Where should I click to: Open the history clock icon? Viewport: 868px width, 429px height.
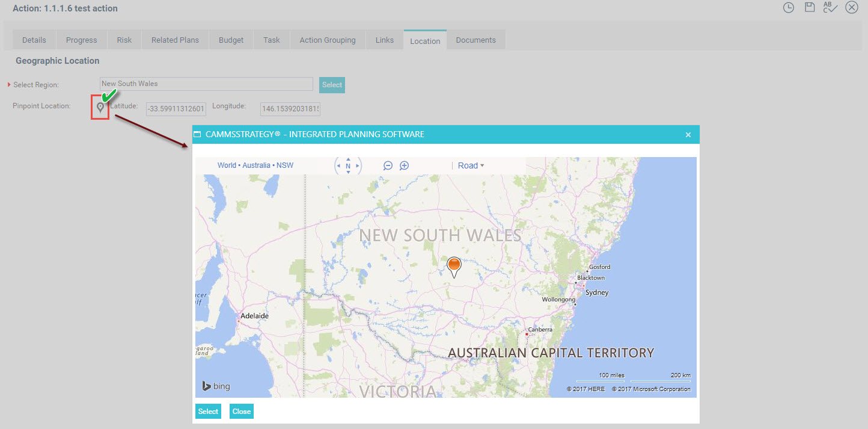coord(789,8)
